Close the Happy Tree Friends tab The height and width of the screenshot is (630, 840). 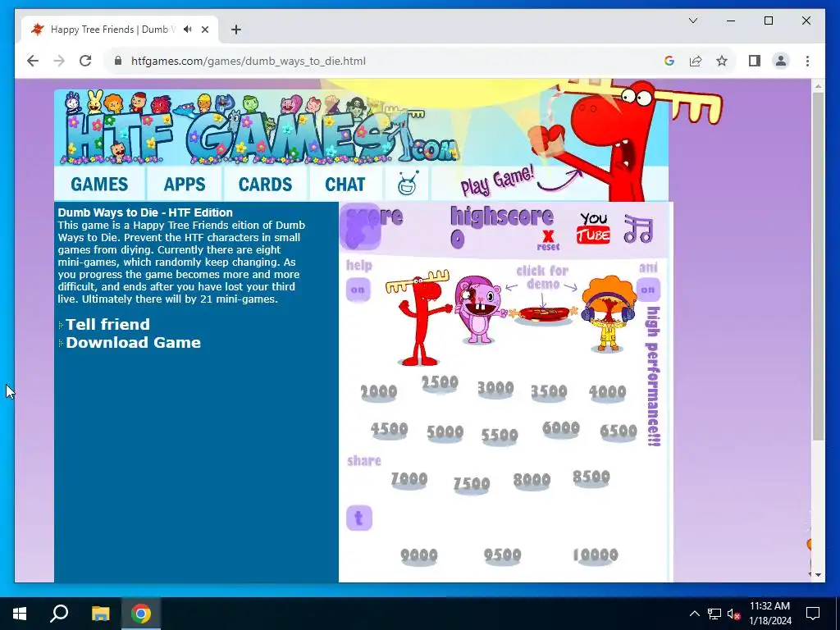[204, 30]
